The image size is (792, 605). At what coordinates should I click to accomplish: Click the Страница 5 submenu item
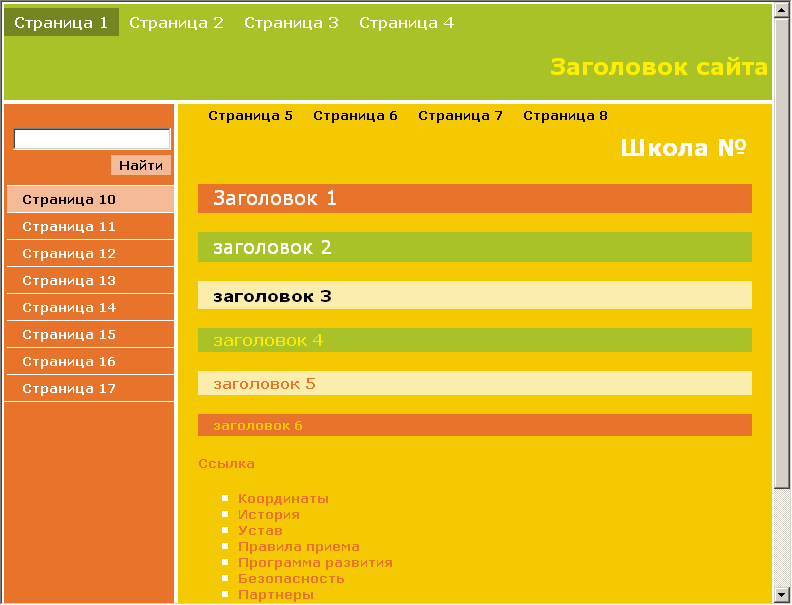[250, 115]
